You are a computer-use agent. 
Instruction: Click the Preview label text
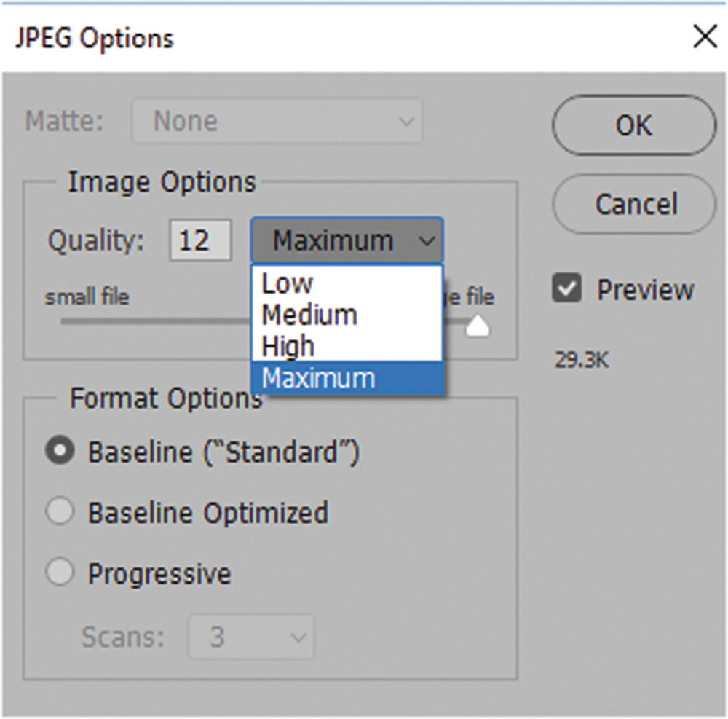(645, 290)
